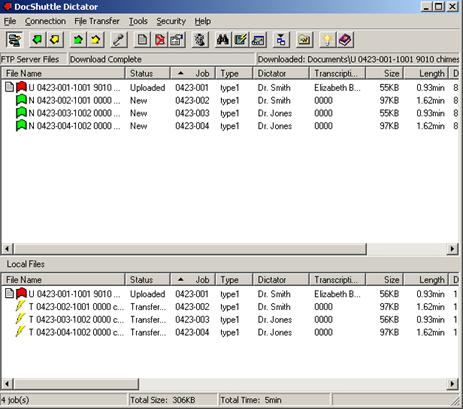Click the server files horizontal scrollbar thumb
Image resolution: width=463 pixels, height=409 pixels.
click(x=190, y=249)
